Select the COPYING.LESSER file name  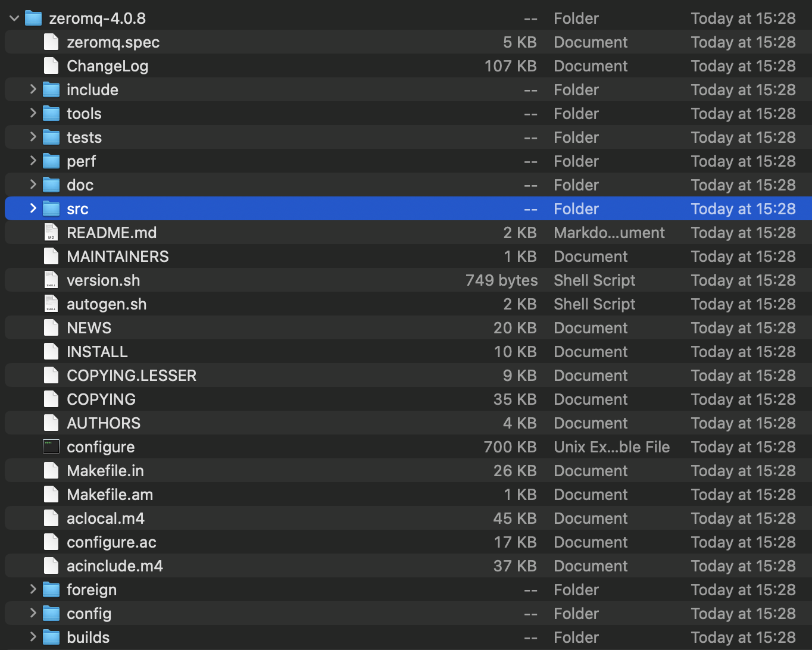pyautogui.click(x=132, y=376)
